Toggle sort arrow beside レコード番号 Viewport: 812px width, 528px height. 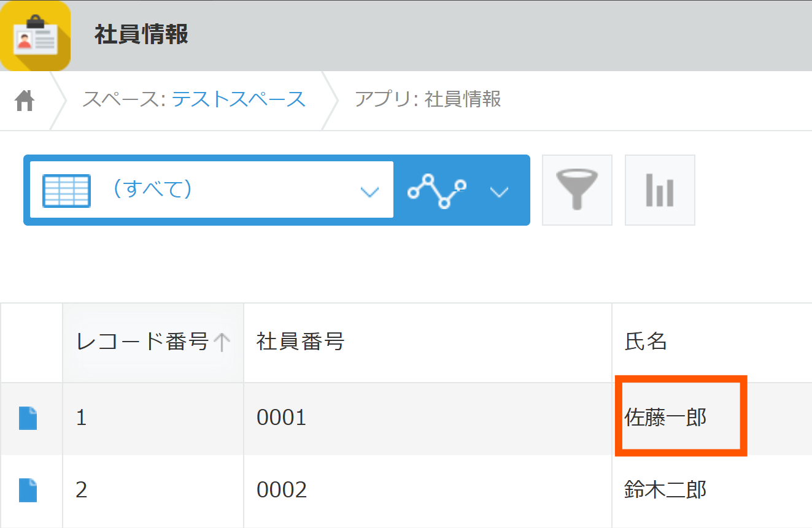tap(222, 342)
